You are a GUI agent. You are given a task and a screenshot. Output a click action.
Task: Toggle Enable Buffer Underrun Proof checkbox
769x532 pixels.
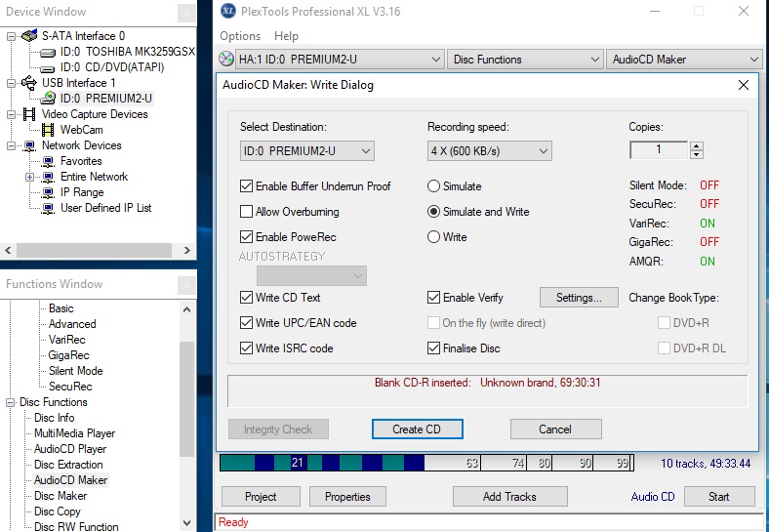[246, 186]
